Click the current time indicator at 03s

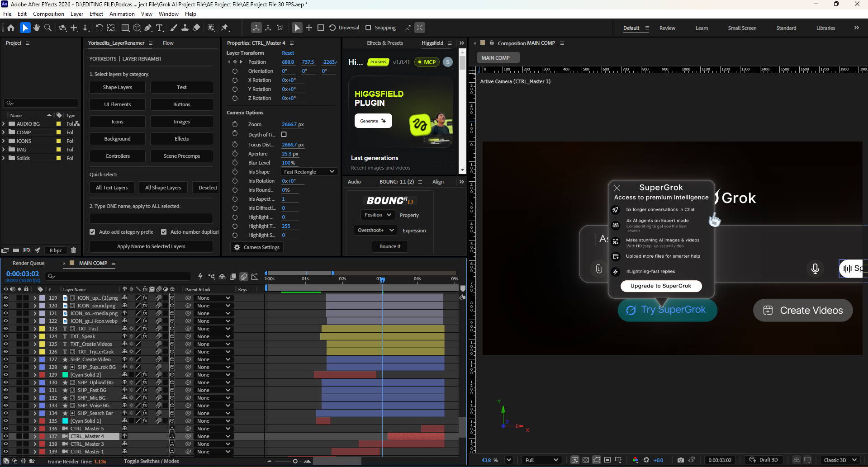pyautogui.click(x=382, y=280)
